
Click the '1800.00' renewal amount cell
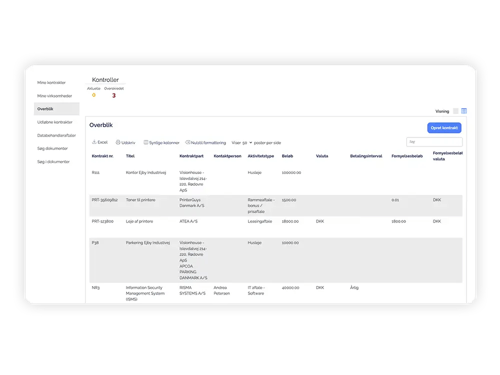click(x=399, y=221)
